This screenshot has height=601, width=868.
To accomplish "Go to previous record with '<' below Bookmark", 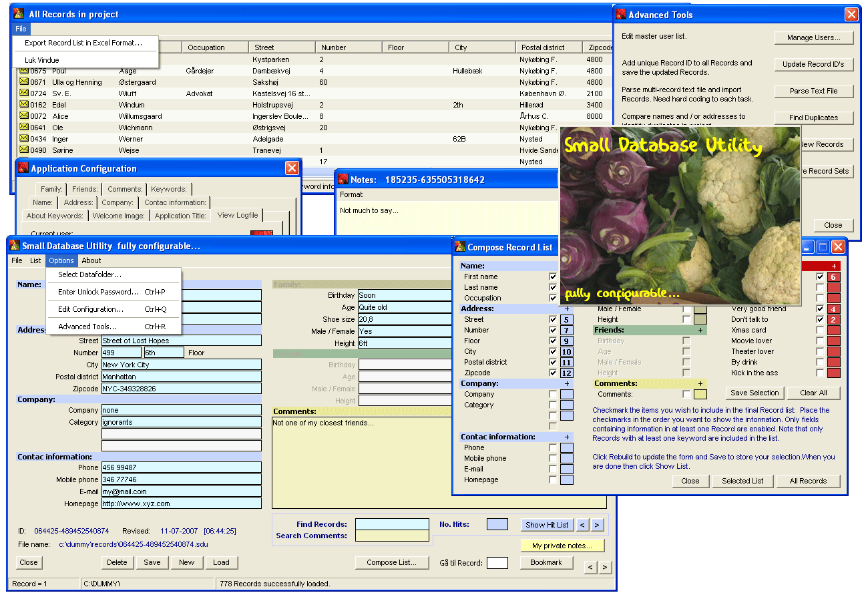I will point(590,568).
